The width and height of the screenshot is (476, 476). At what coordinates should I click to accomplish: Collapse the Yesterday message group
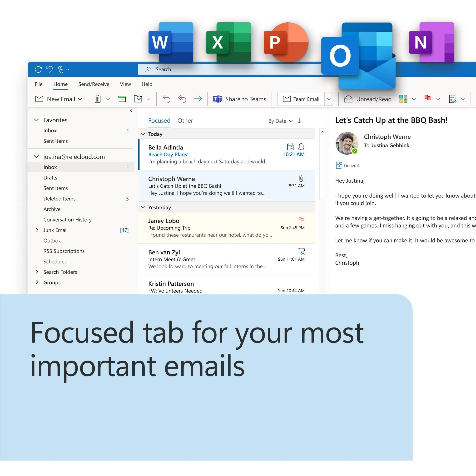143,207
